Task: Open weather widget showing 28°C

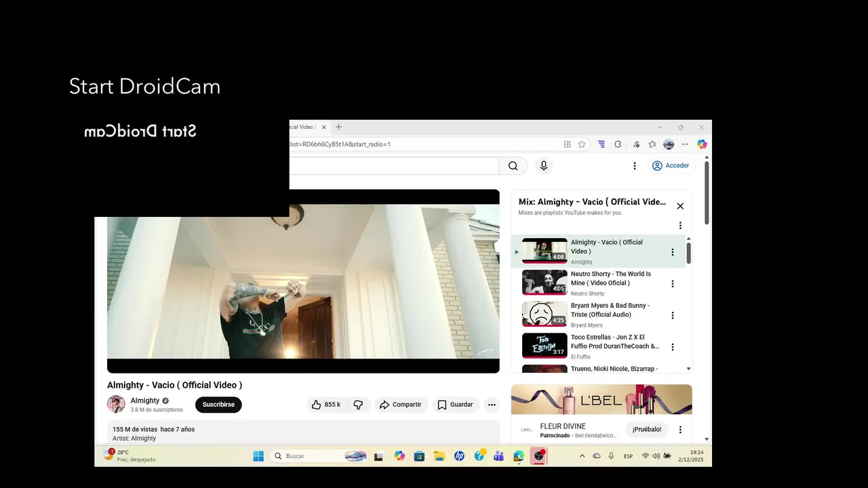Action: (130, 455)
